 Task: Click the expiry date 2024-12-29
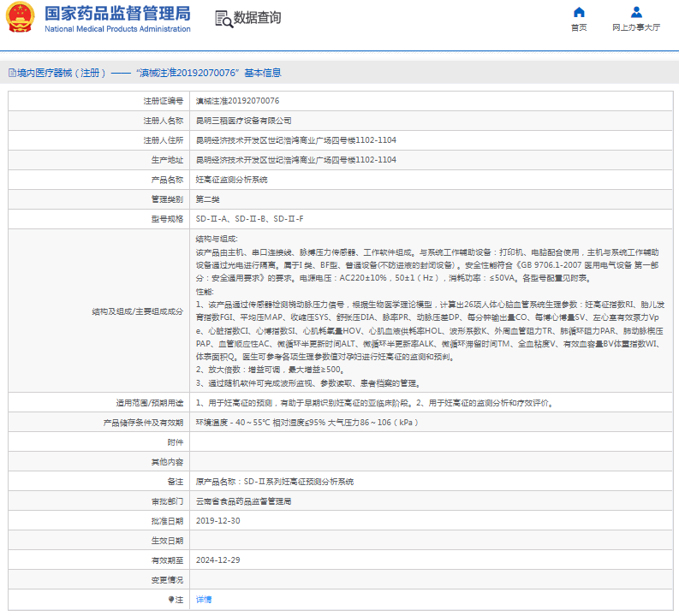(217, 560)
